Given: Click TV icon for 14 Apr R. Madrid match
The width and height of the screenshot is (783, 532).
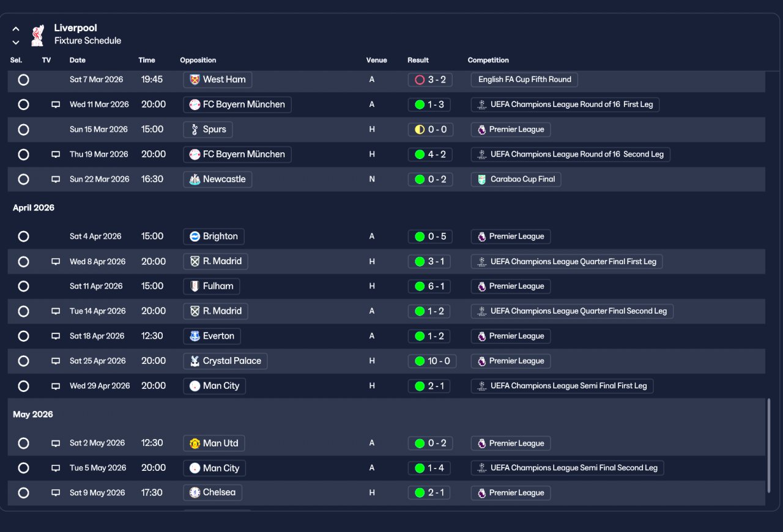Looking at the screenshot, I should [x=56, y=311].
